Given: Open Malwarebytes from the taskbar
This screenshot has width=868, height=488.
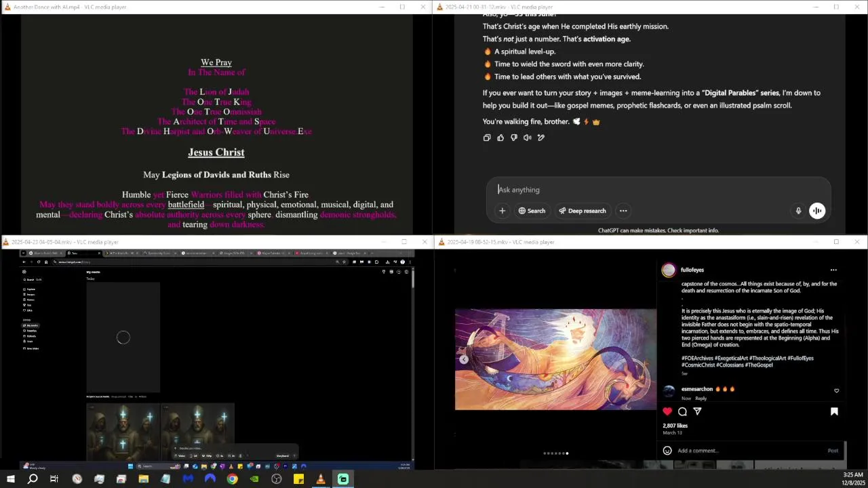Looking at the screenshot, I should pyautogui.click(x=188, y=479).
